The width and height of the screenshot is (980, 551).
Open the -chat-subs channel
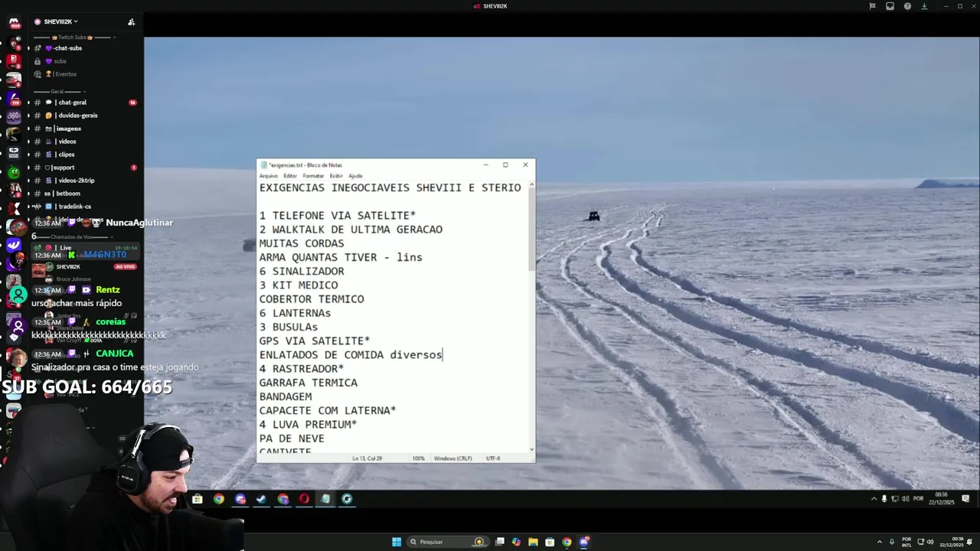click(x=86, y=48)
